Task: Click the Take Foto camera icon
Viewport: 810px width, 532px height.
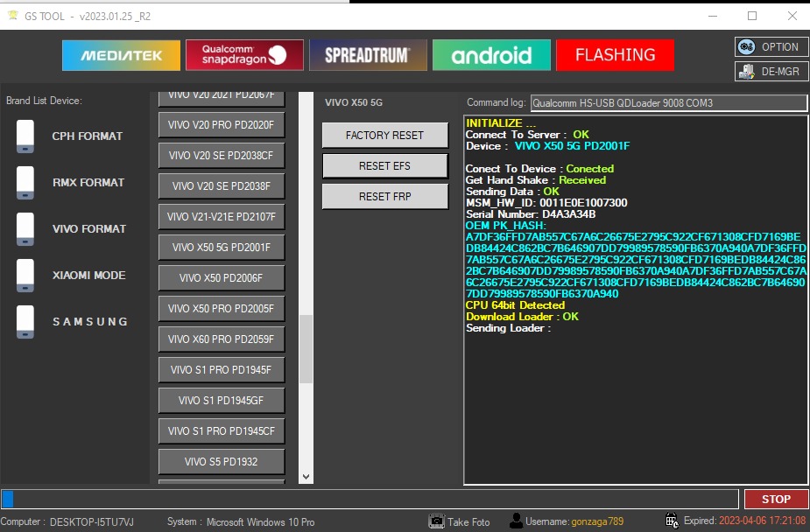Action: point(436,521)
